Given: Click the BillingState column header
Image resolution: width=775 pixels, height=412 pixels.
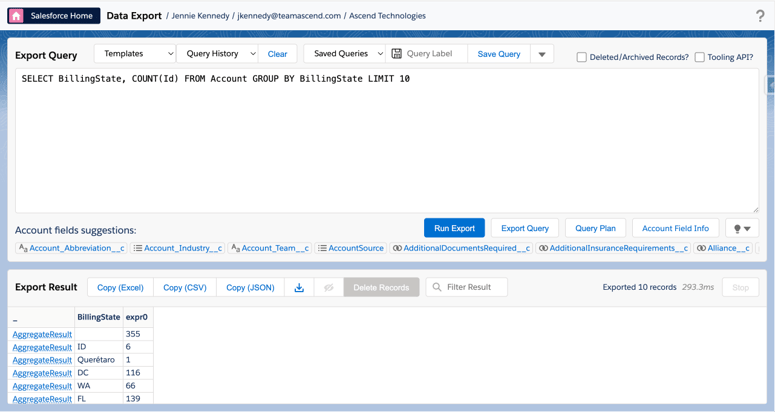Looking at the screenshot, I should pos(98,317).
